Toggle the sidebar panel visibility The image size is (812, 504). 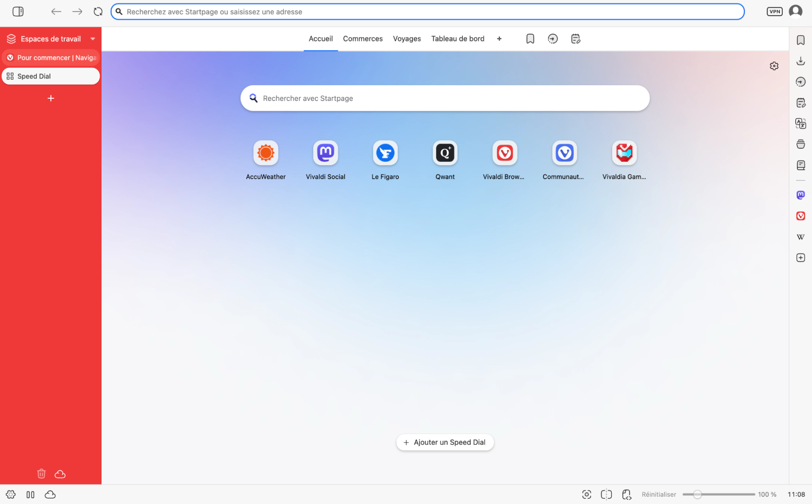click(x=18, y=11)
